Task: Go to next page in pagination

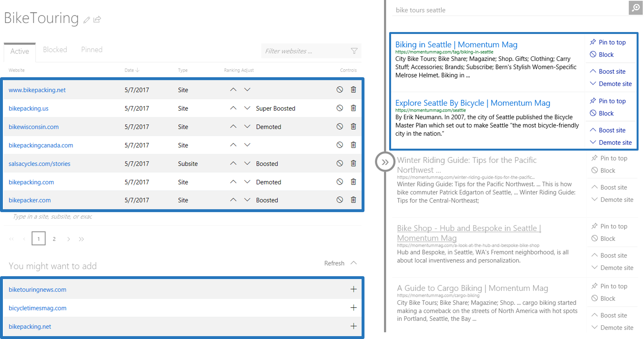Action: click(x=69, y=239)
